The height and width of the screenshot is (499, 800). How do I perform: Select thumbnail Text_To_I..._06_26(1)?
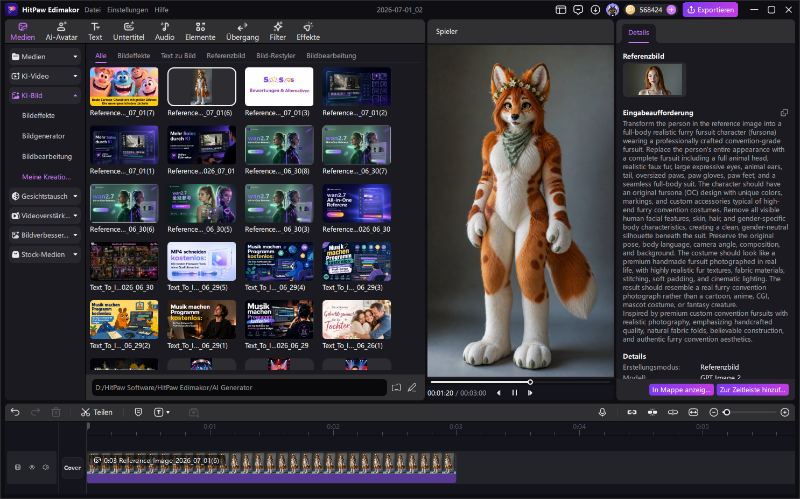click(x=357, y=319)
